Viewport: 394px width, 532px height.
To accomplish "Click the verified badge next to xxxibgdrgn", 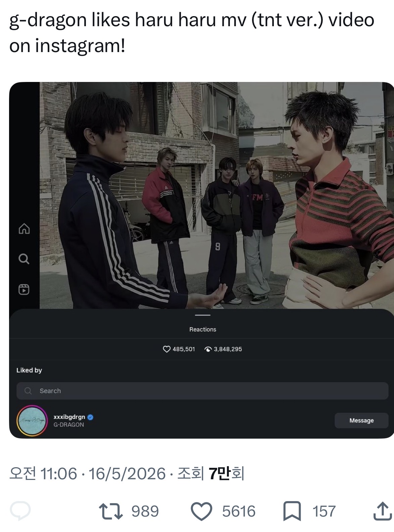I will pos(90,417).
